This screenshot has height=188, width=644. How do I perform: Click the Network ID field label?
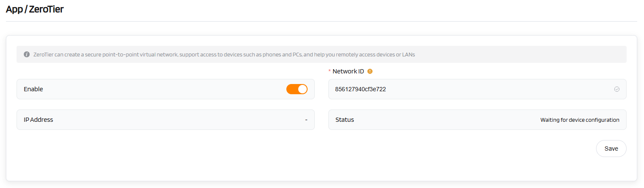pyautogui.click(x=348, y=71)
